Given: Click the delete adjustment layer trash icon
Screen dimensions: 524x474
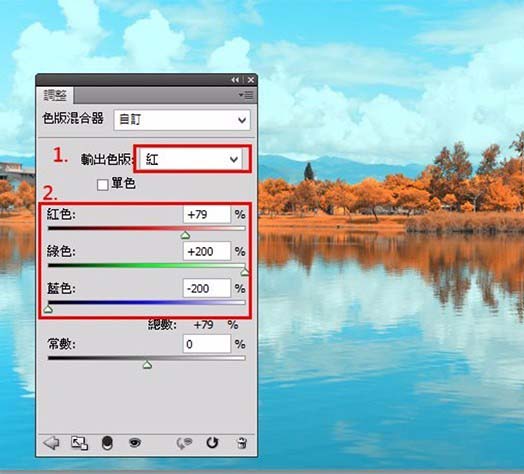Looking at the screenshot, I should coord(241,443).
